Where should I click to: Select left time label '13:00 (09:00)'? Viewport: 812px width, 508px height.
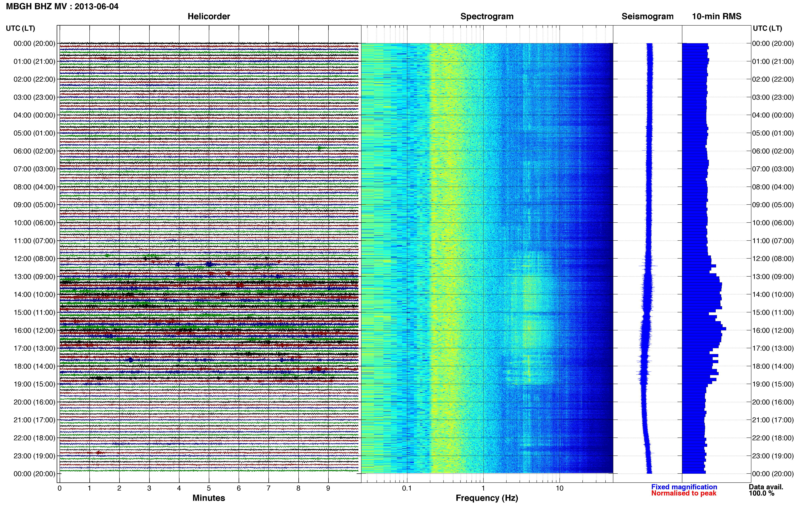[34, 277]
